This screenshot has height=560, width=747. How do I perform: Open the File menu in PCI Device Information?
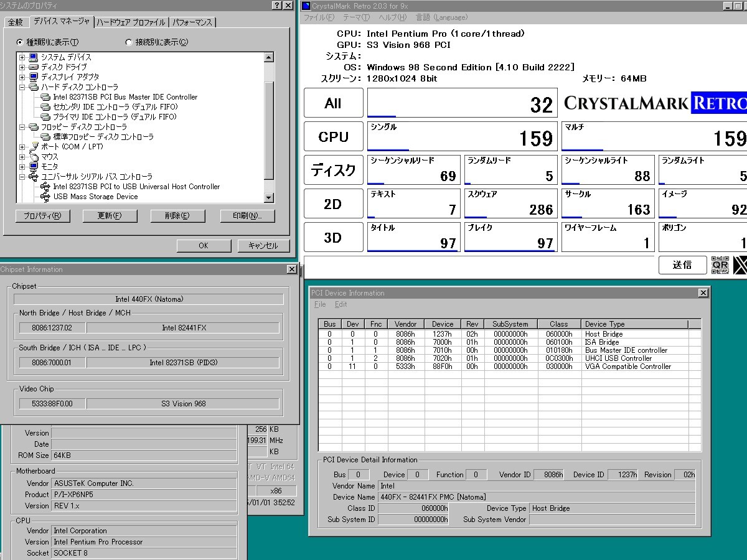click(320, 304)
